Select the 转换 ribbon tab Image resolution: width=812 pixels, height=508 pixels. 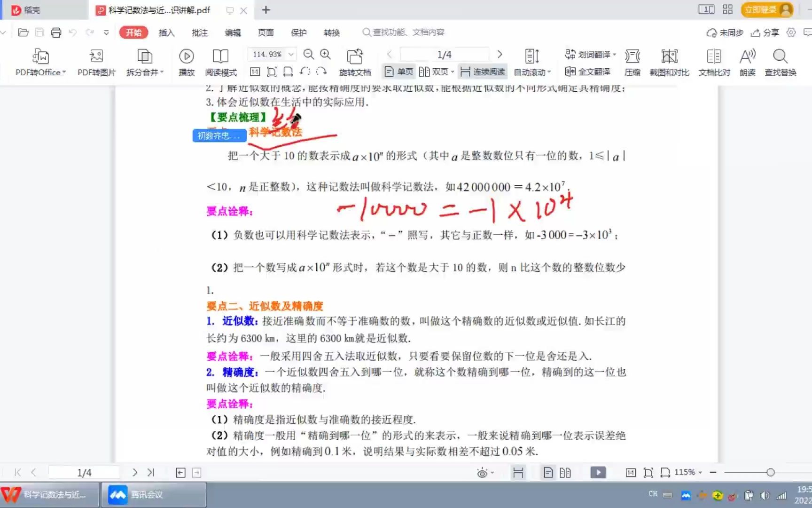coord(332,32)
